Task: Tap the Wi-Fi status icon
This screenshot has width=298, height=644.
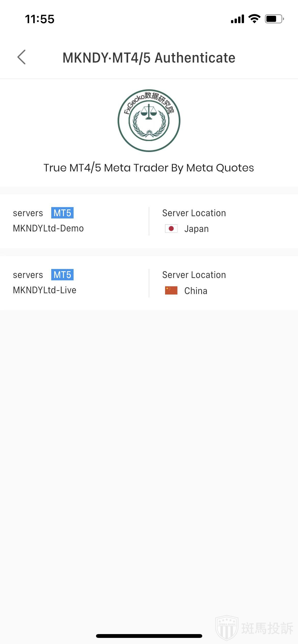Action: point(254,19)
